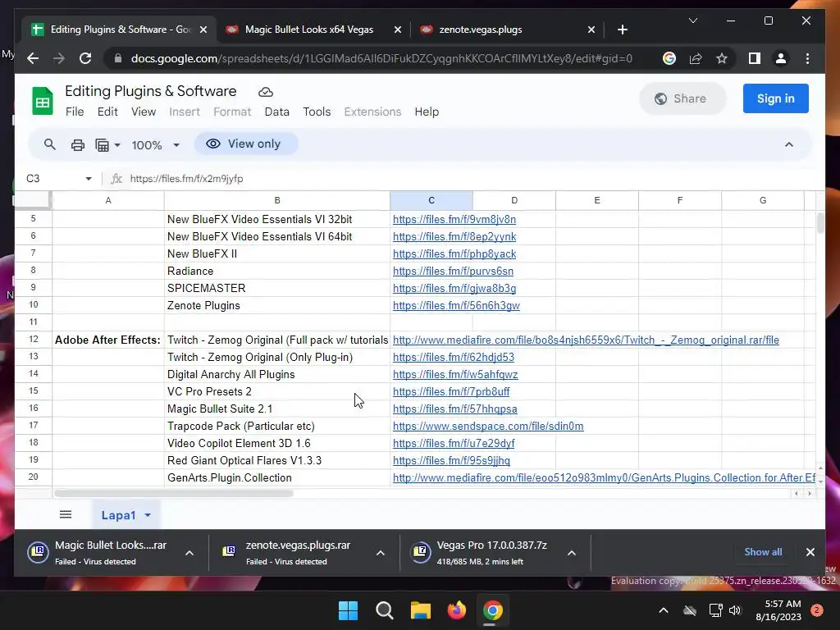Image resolution: width=840 pixels, height=630 pixels.
Task: Click the share page icon in address bar
Action: point(696,58)
